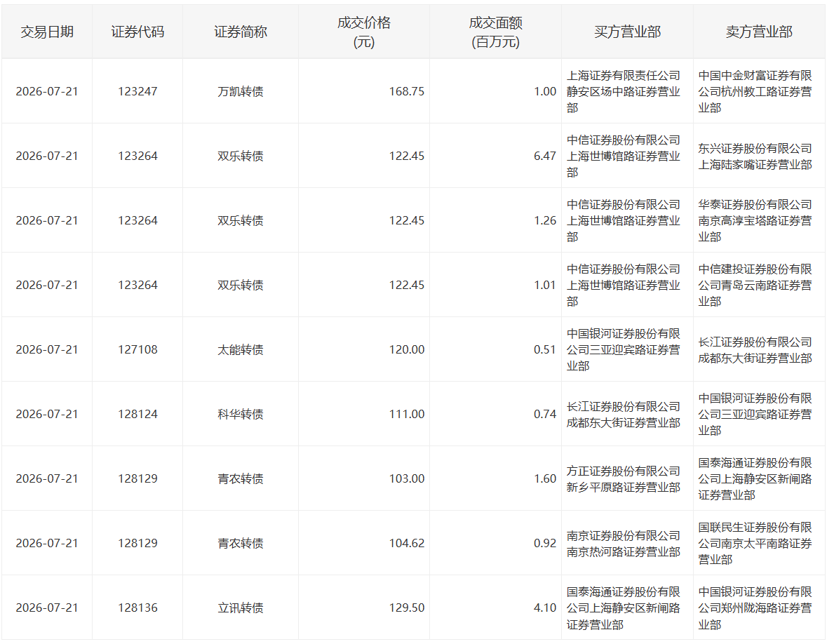
Task: Select buyer 长江证券成都东大街证券营业部
Action: tap(624, 414)
